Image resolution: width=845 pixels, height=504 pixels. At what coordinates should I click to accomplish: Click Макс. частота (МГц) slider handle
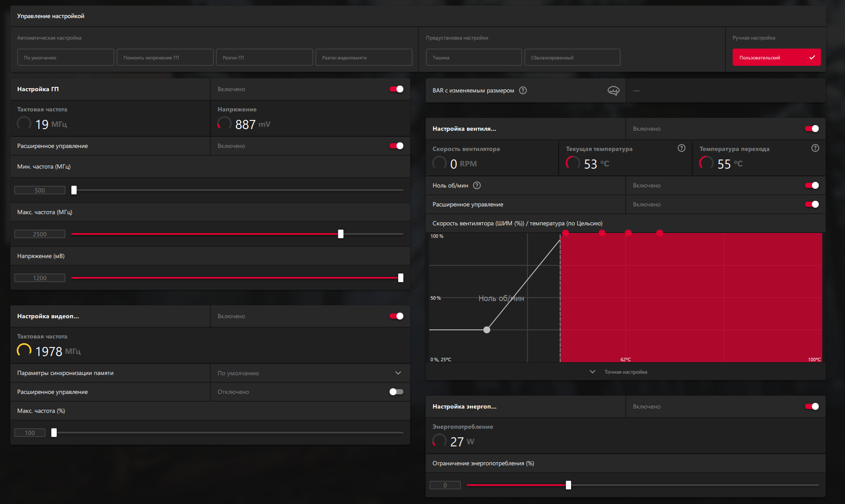pyautogui.click(x=341, y=234)
